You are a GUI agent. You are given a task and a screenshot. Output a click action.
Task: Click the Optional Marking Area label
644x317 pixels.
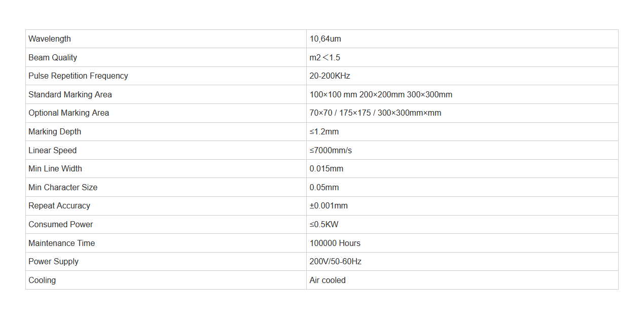(68, 113)
